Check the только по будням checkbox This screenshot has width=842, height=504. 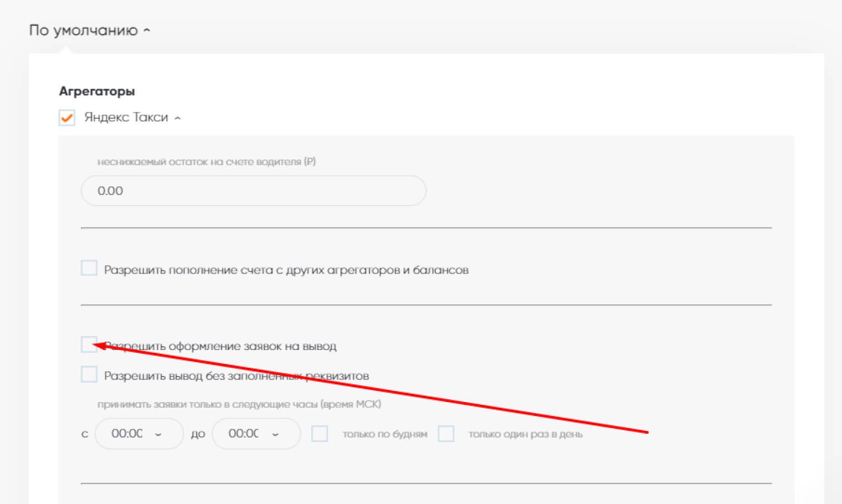[x=320, y=434]
